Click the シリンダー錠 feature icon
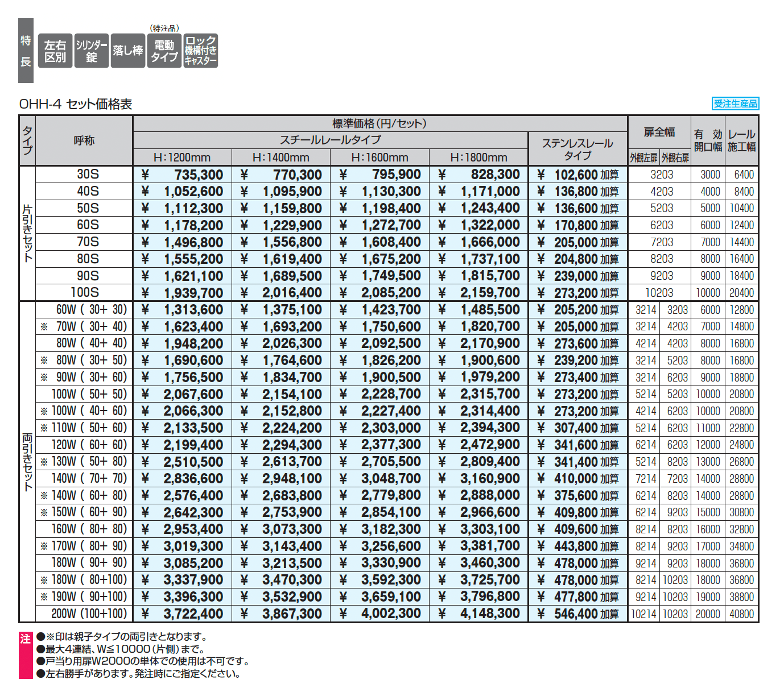 [91, 51]
